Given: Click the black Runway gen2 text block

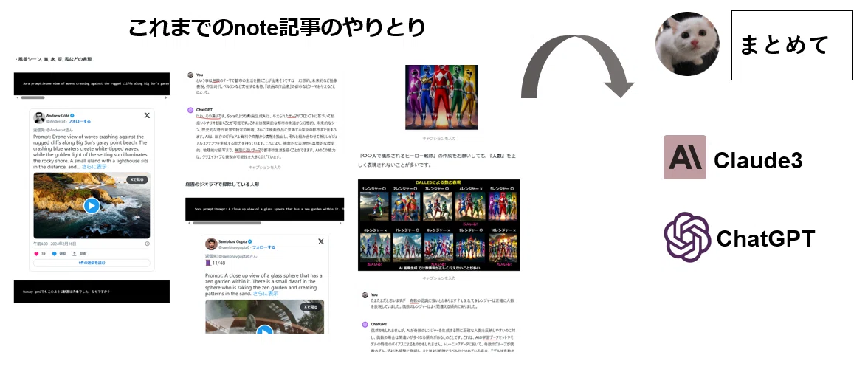Looking at the screenshot, I should [92, 292].
